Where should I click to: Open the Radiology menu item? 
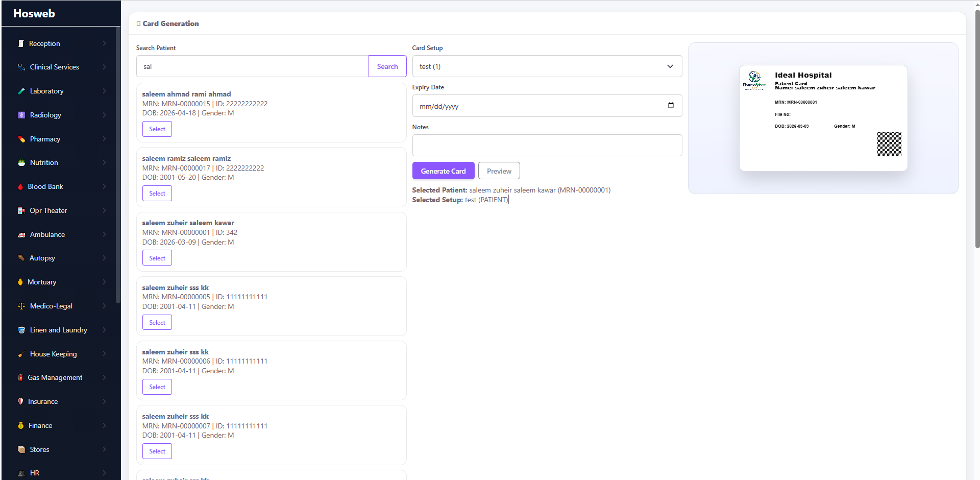(x=61, y=115)
